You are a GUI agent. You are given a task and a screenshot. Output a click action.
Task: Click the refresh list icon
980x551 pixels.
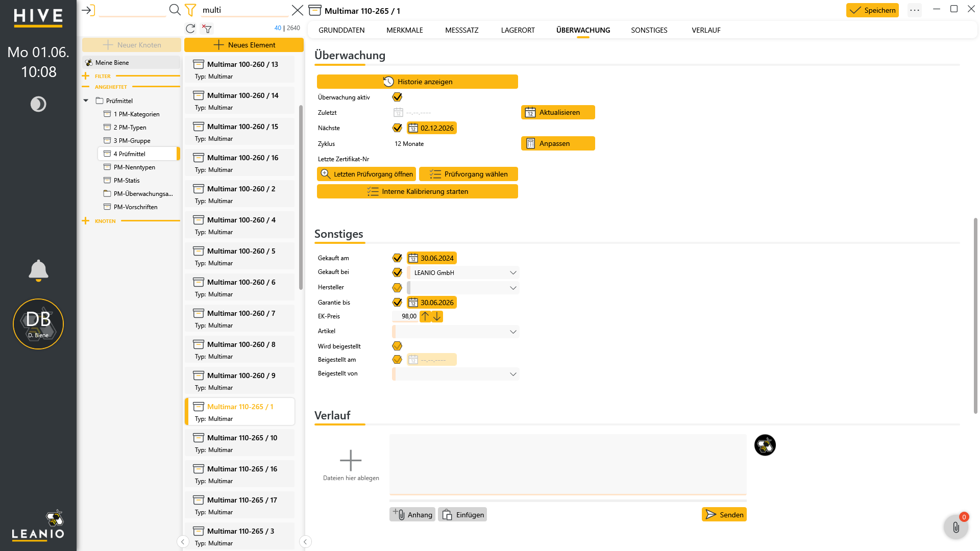click(190, 29)
